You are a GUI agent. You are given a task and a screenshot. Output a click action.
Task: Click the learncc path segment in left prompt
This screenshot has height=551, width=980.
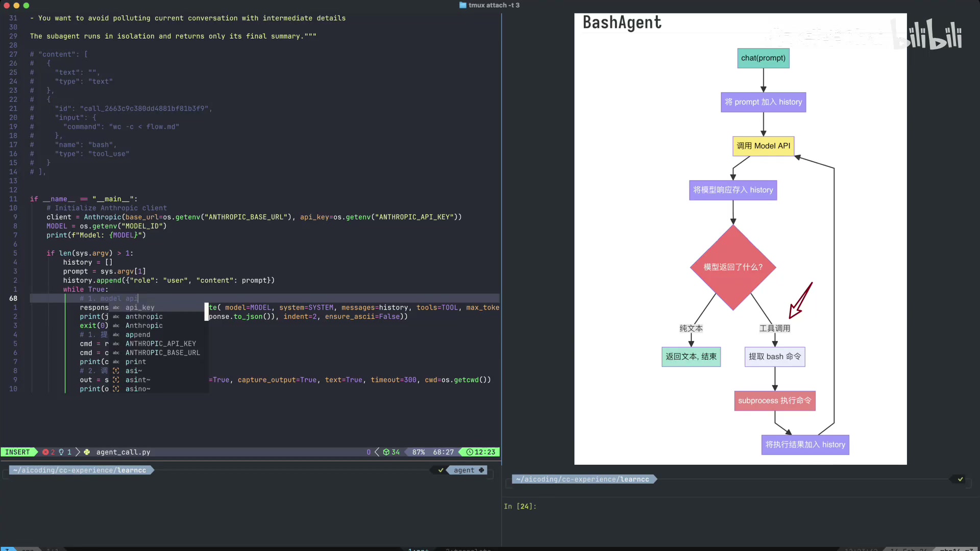(132, 470)
